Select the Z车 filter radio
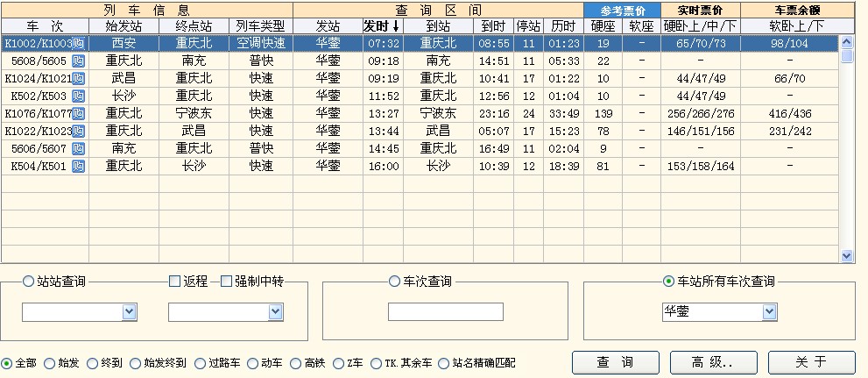Image resolution: width=868 pixels, height=378 pixels. (338, 364)
